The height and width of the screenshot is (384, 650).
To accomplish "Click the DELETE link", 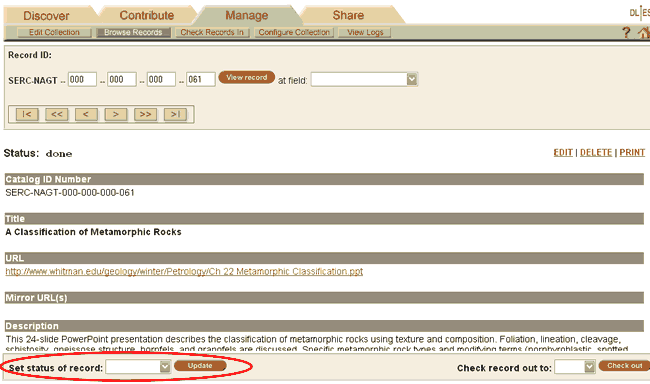I will click(x=596, y=153).
